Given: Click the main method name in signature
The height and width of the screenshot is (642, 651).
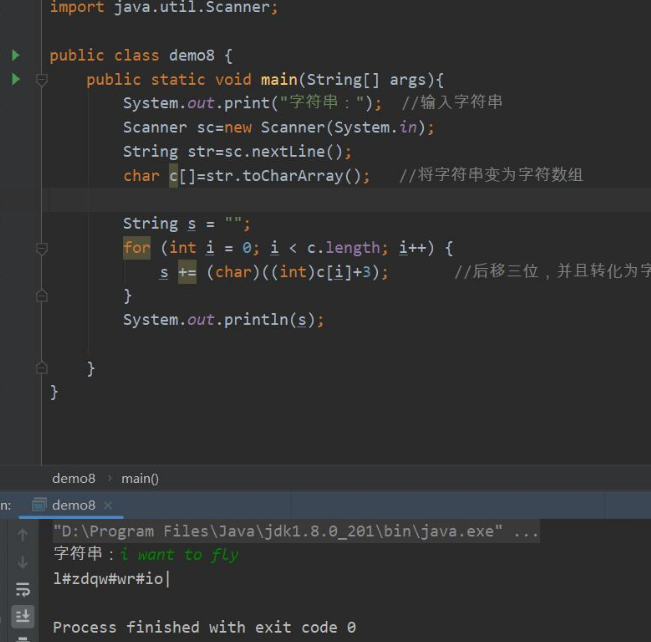Looking at the screenshot, I should pos(279,79).
